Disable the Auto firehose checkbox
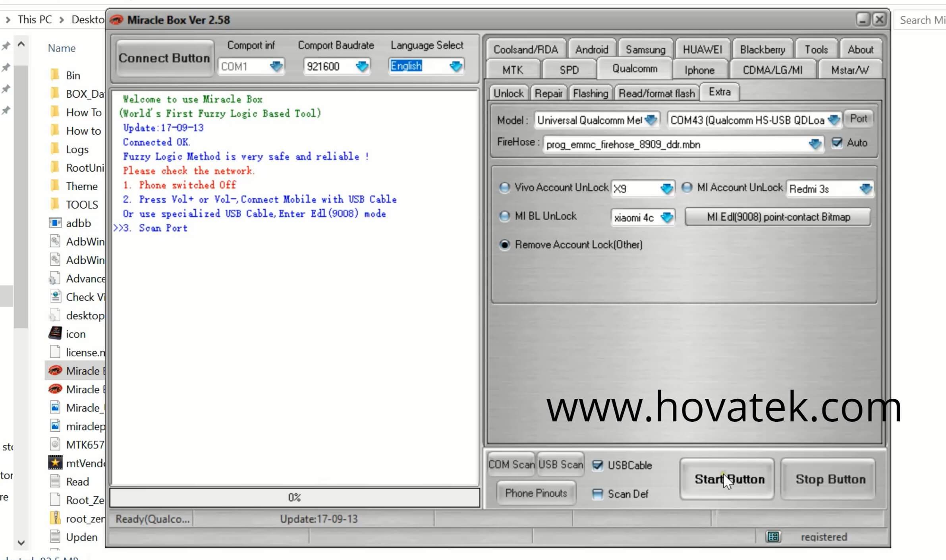Viewport: 946px width, 560px height. click(837, 143)
